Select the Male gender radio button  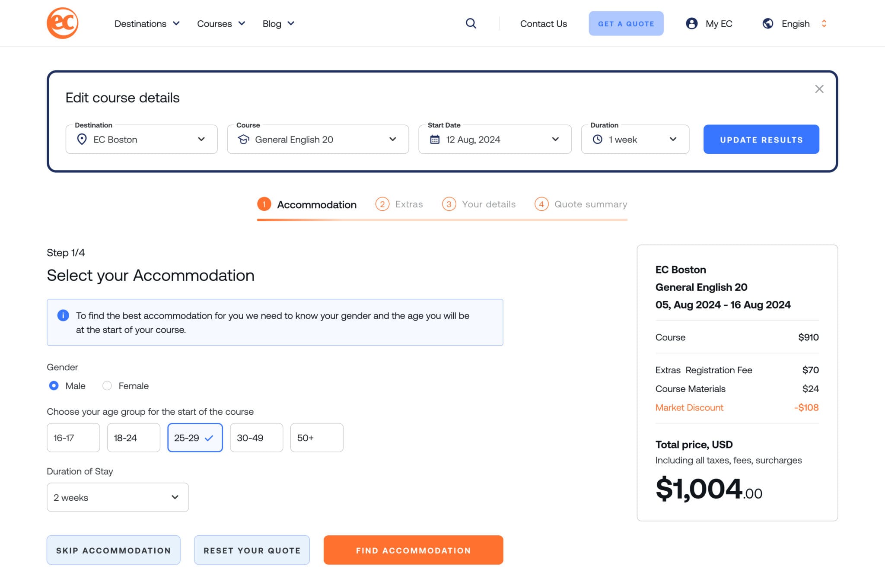[54, 385]
